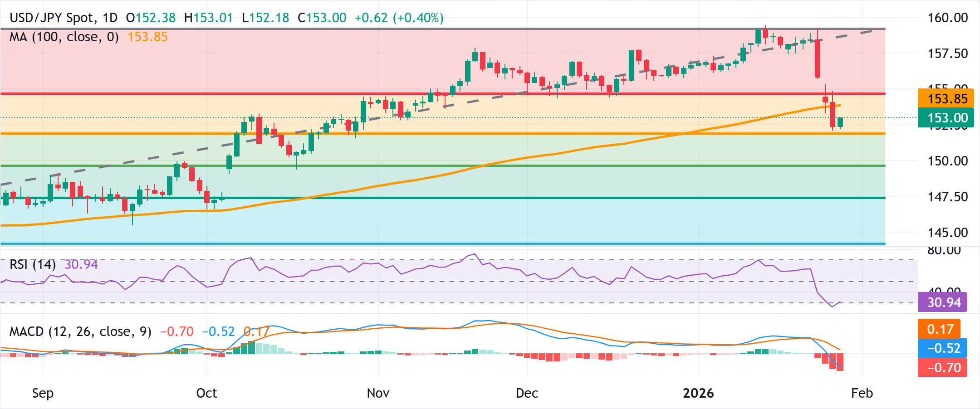
Task: Click the blue -0.52 MACD axis tag
Action: [x=943, y=348]
